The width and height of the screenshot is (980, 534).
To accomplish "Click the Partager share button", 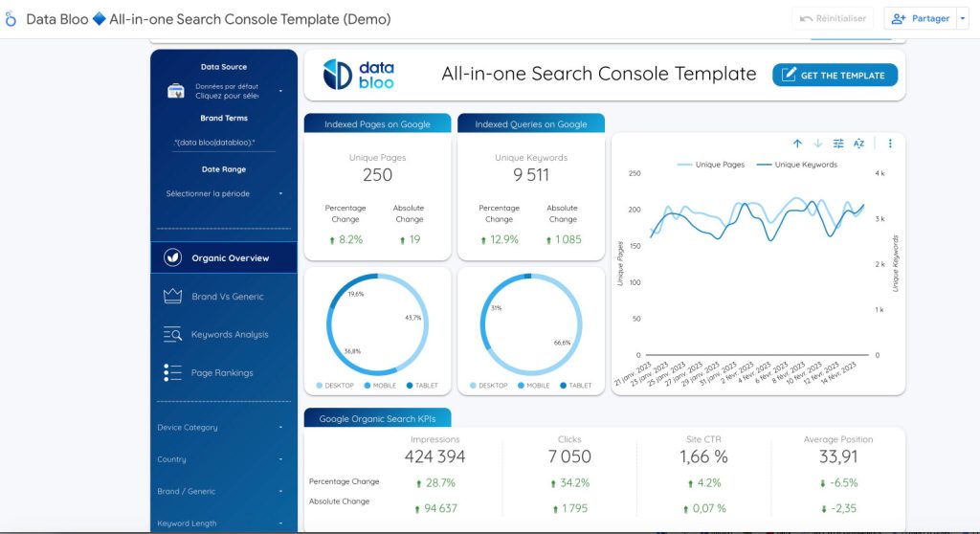I will (920, 19).
